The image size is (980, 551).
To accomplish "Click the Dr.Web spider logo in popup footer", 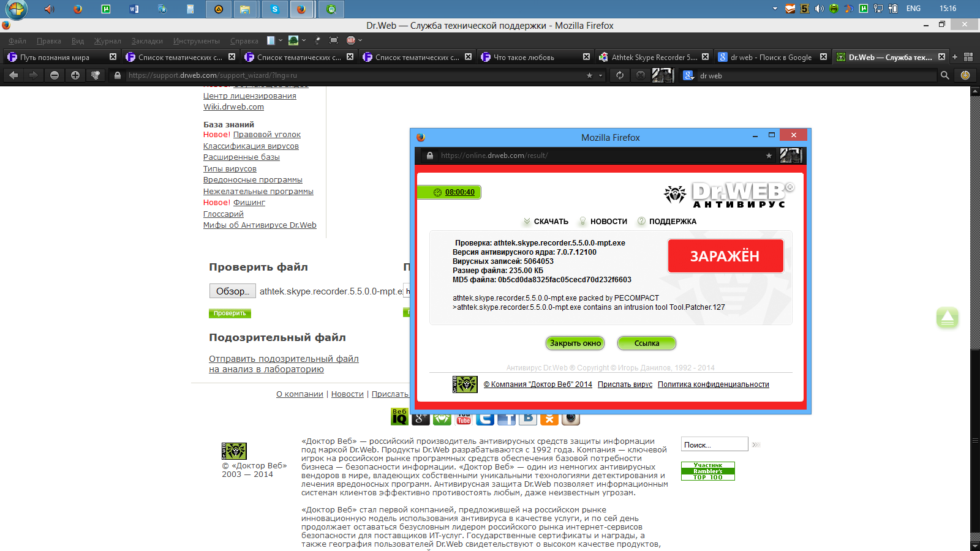I will tap(465, 384).
